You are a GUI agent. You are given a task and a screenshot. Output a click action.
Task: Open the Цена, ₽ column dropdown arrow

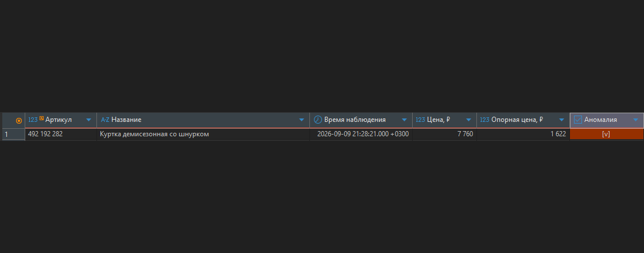468,120
